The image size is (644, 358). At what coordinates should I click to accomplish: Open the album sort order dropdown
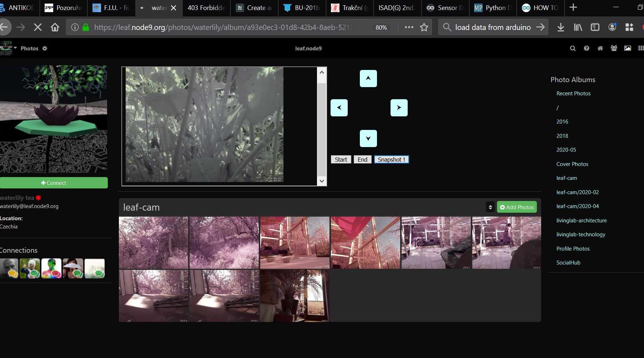(490, 207)
